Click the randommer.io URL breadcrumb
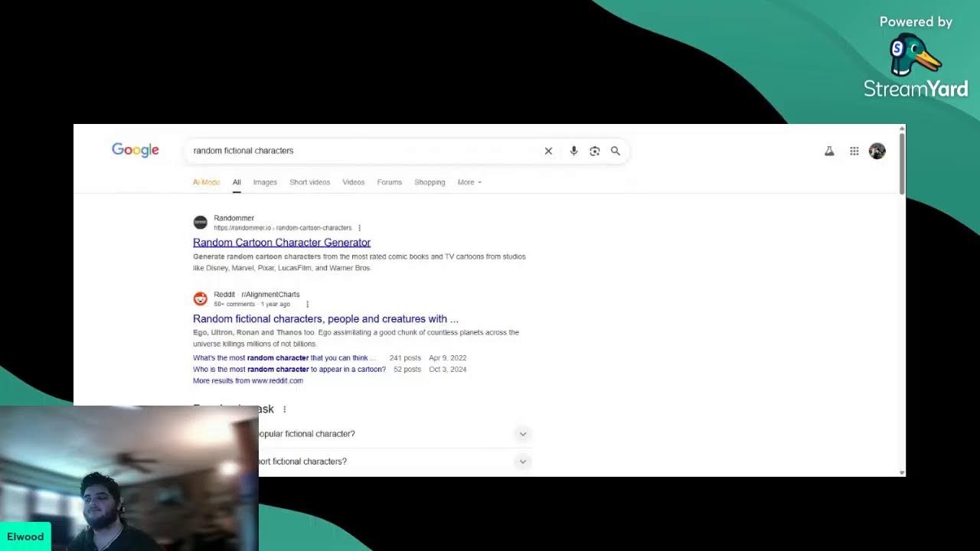Viewport: 980px width, 551px height. (x=283, y=228)
